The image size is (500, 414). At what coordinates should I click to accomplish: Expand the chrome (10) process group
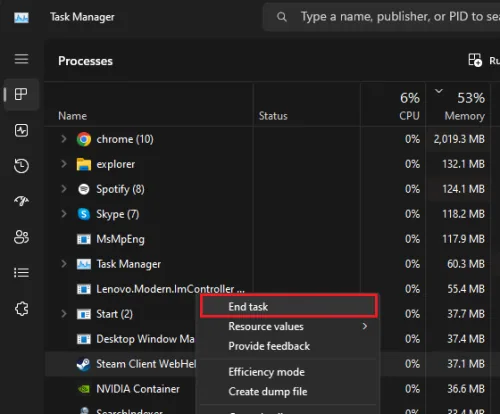pos(64,139)
